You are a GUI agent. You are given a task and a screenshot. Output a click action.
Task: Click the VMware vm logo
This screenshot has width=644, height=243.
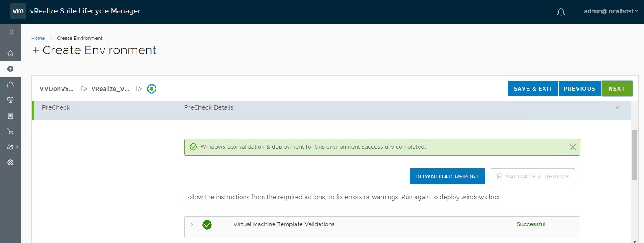pos(18,12)
